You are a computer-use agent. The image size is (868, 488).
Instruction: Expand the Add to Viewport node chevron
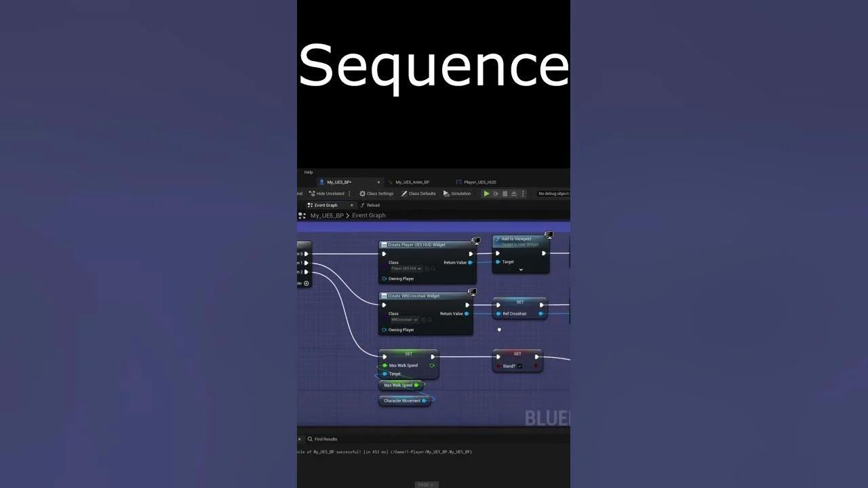pos(521,270)
